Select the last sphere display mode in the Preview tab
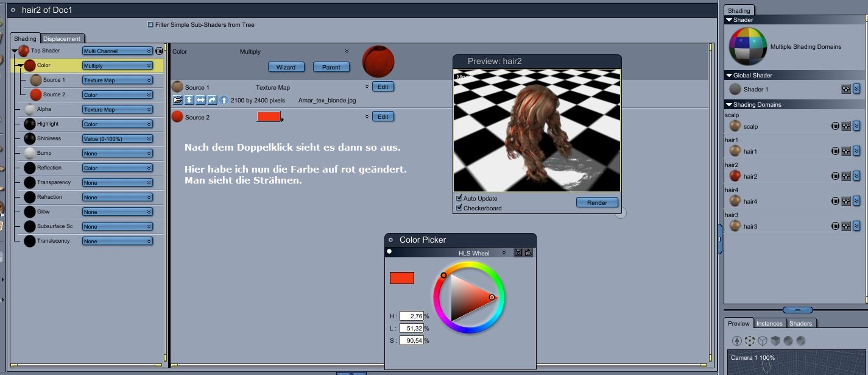Screen dimensions: 868x375 point(801,341)
